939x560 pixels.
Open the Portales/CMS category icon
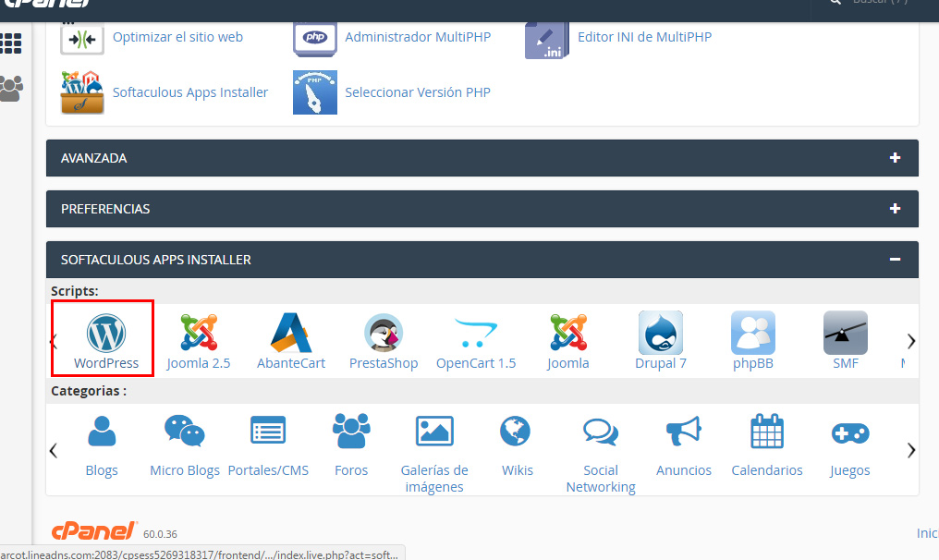[268, 430]
